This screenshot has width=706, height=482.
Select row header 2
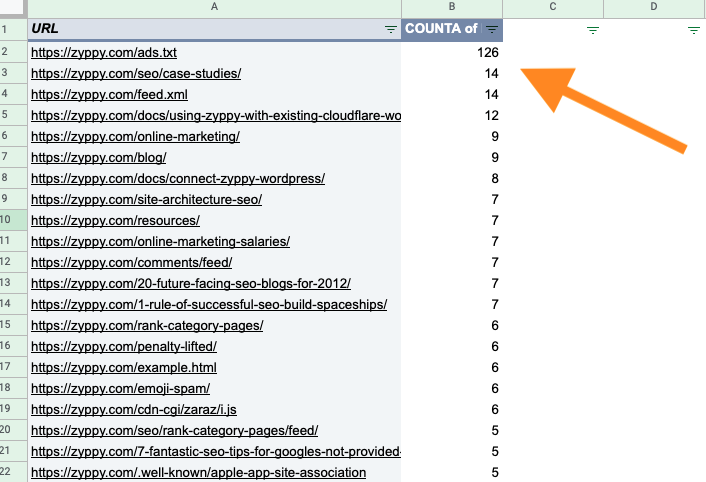pos(14,52)
